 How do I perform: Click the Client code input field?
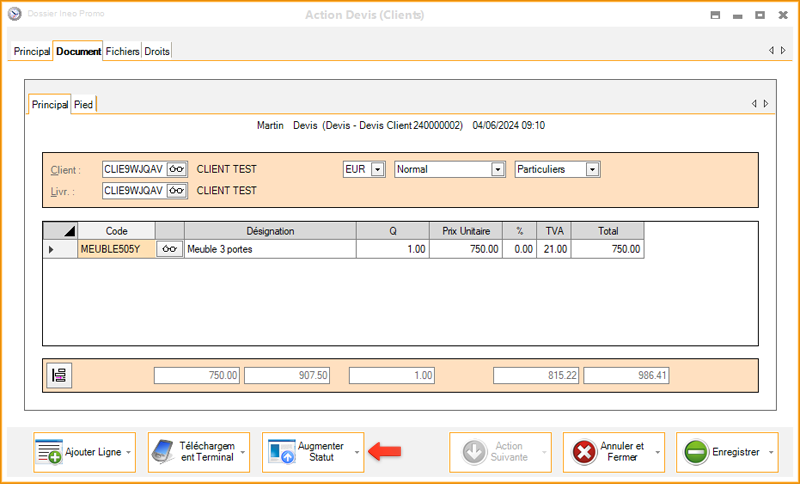(x=133, y=170)
